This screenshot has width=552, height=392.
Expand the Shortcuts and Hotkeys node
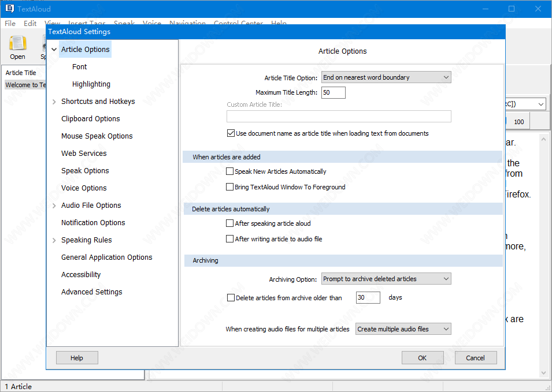(54, 102)
